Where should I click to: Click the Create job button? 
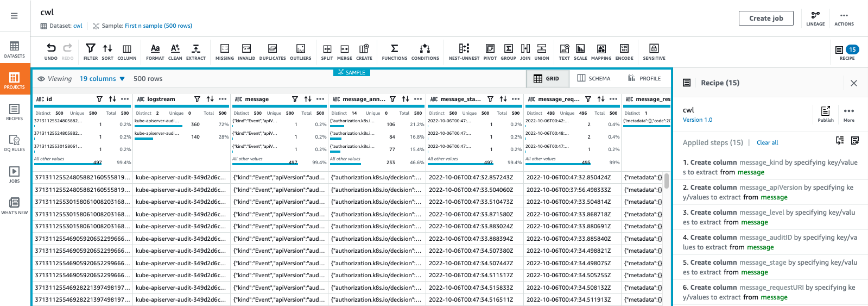tap(765, 18)
